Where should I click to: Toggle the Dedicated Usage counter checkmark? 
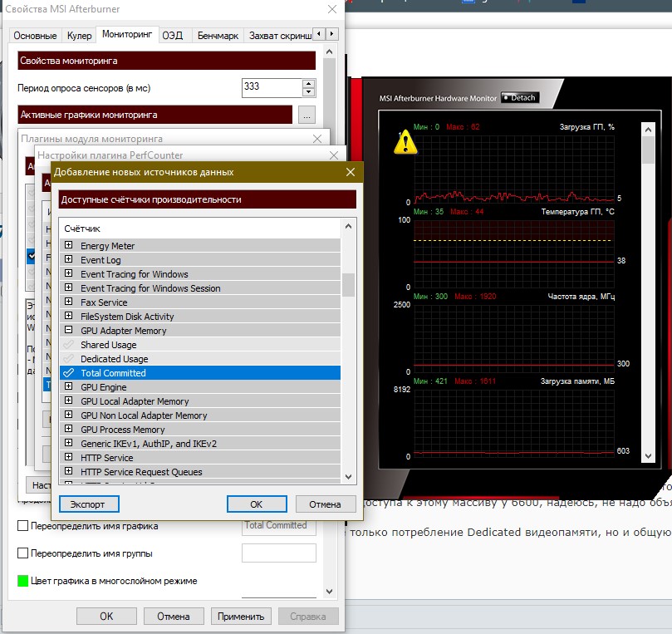[68, 359]
